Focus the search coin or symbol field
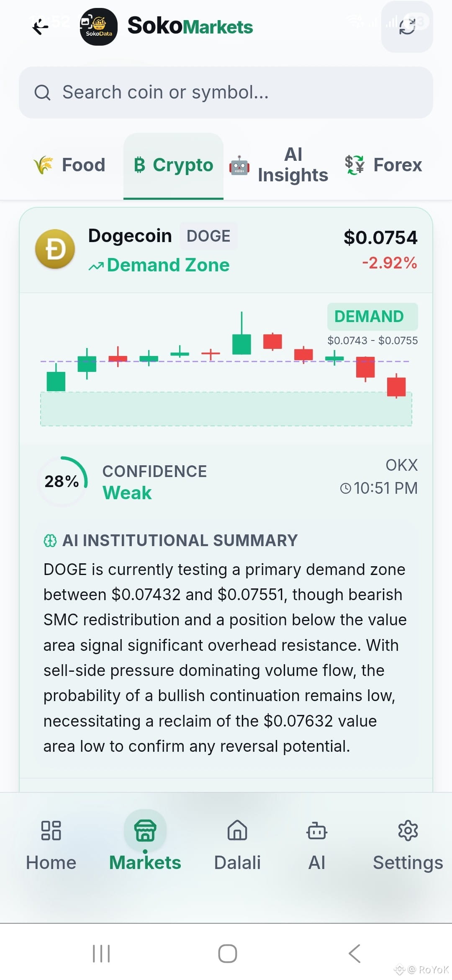 (x=226, y=92)
